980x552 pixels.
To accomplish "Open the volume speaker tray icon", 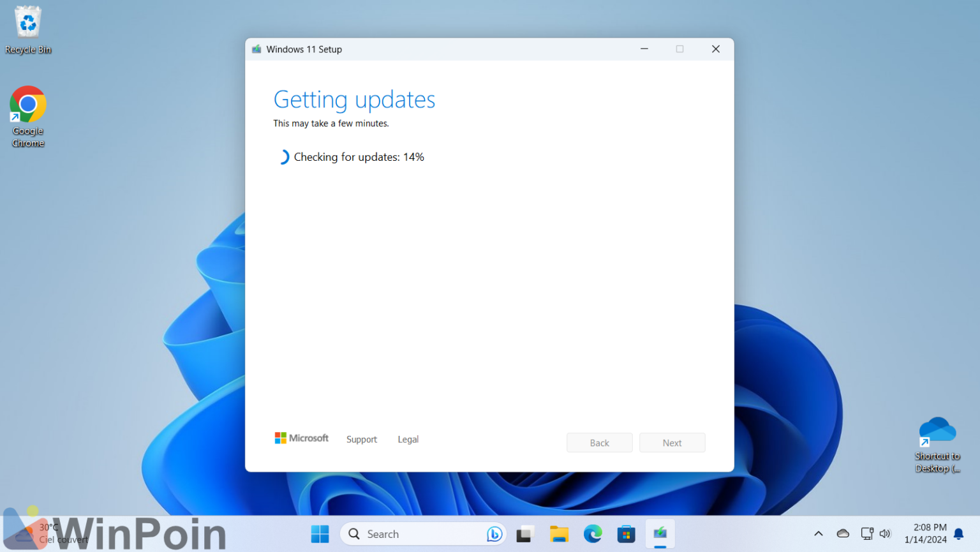I will click(885, 533).
